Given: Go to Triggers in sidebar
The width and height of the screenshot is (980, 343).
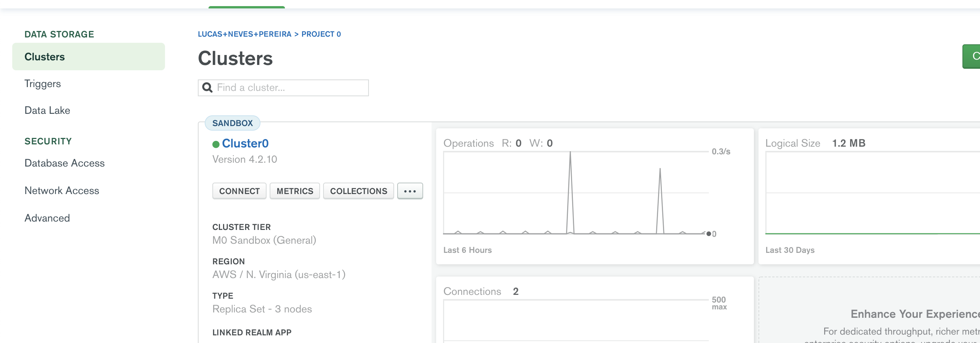Looking at the screenshot, I should point(42,84).
